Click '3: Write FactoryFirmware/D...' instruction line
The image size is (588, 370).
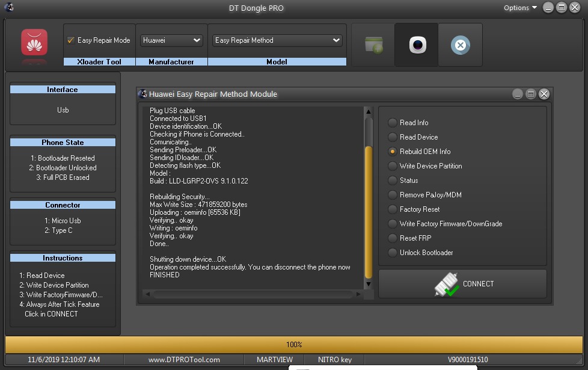(x=61, y=295)
